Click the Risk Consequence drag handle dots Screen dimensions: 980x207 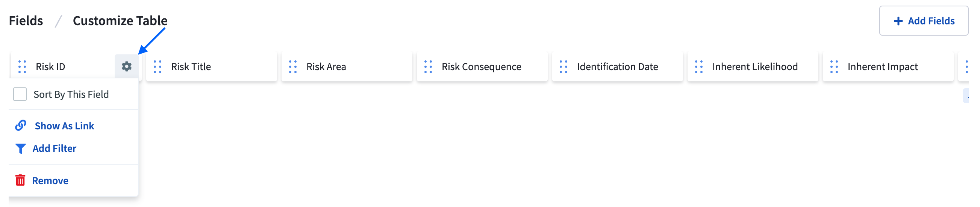pos(428,67)
